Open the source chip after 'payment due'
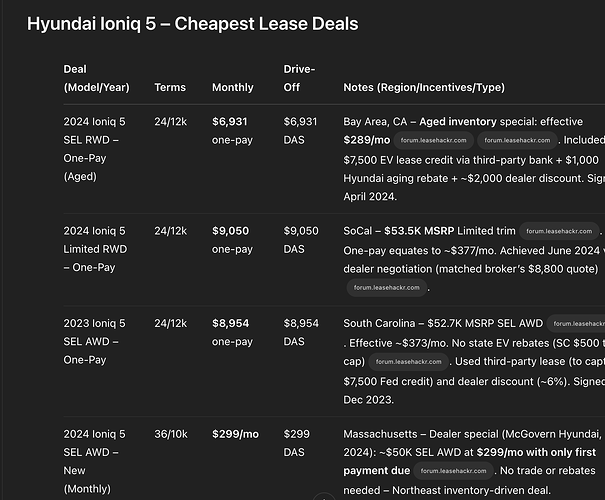 453,471
